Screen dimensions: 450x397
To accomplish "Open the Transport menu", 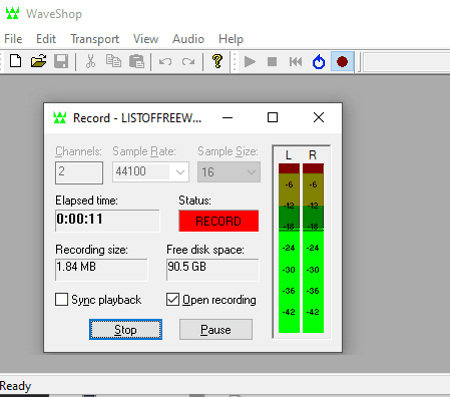I will coord(95,39).
